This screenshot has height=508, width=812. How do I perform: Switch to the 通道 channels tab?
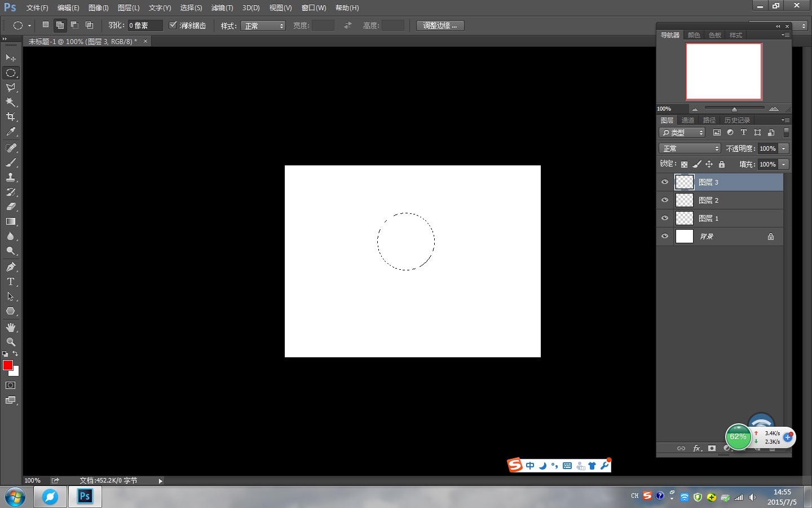688,120
